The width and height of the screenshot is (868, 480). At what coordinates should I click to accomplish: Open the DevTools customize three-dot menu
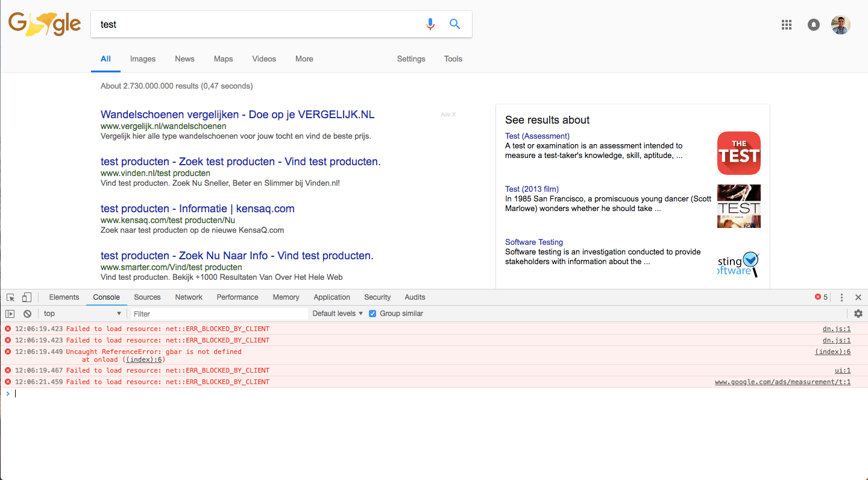coord(841,297)
